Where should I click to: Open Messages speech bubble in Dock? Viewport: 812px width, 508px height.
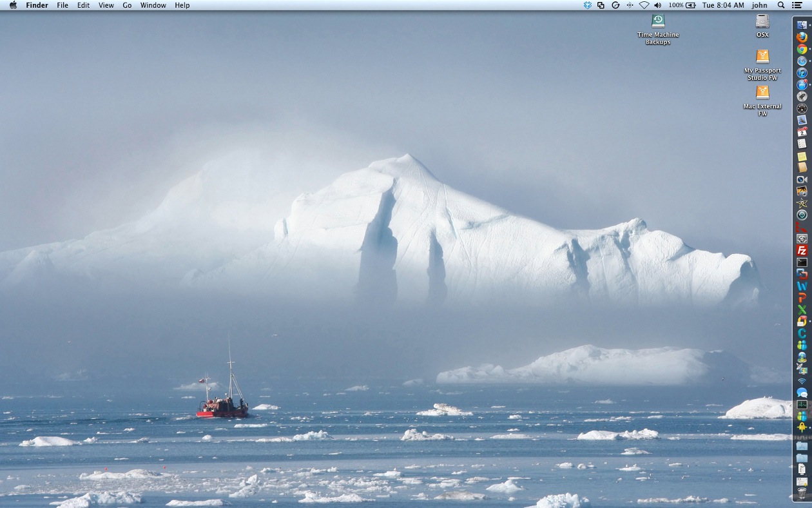click(802, 393)
